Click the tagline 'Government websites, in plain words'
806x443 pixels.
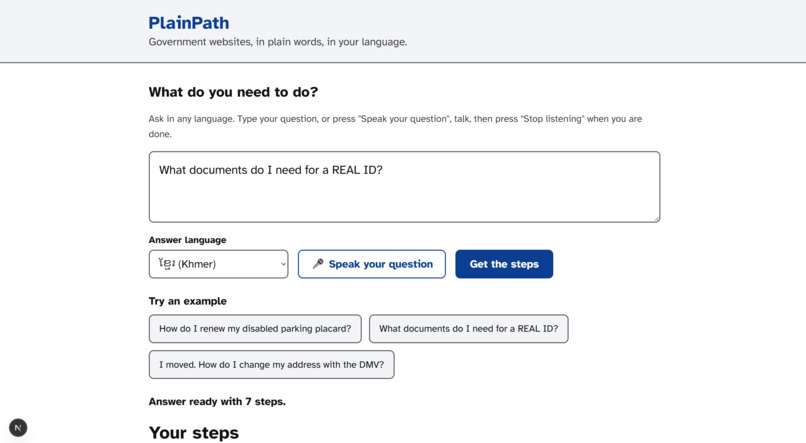pos(278,42)
